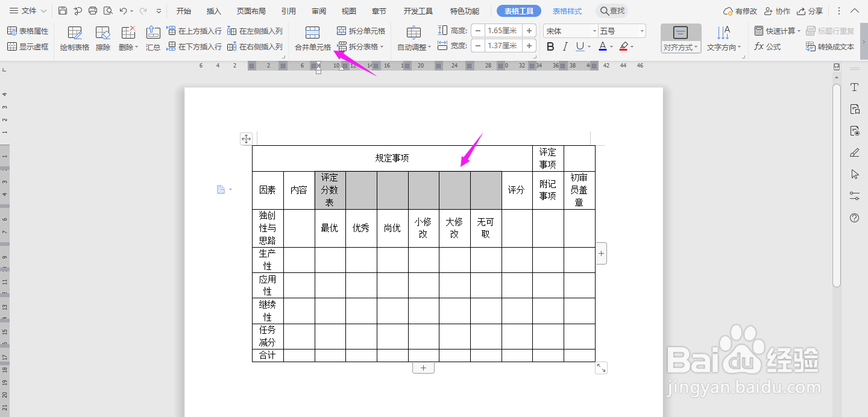Click the 分享 share button
The width and height of the screenshot is (868, 417).
(x=816, y=10)
